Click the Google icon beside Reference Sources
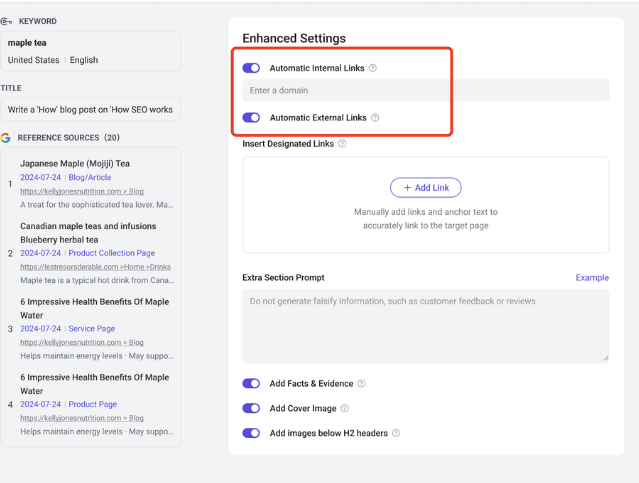The height and width of the screenshot is (483, 639). click(6, 137)
